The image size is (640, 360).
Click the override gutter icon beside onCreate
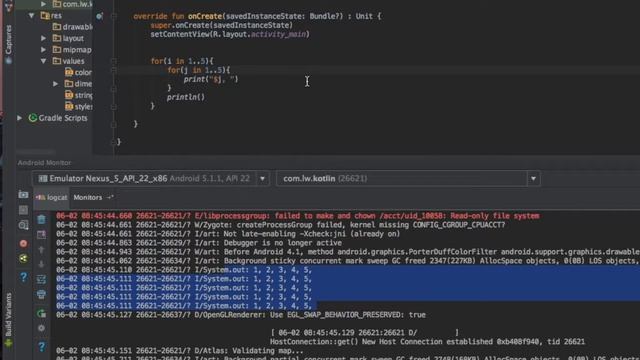coord(99,16)
